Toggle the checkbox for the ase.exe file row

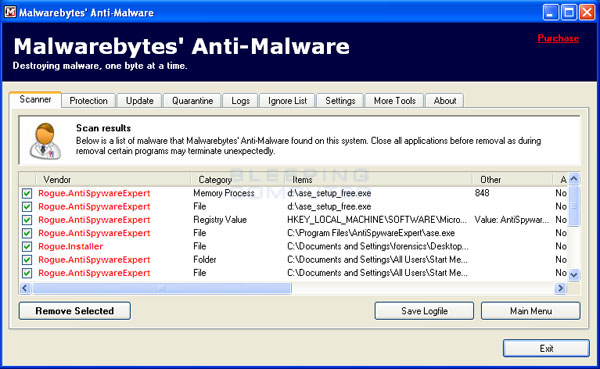coord(27,233)
